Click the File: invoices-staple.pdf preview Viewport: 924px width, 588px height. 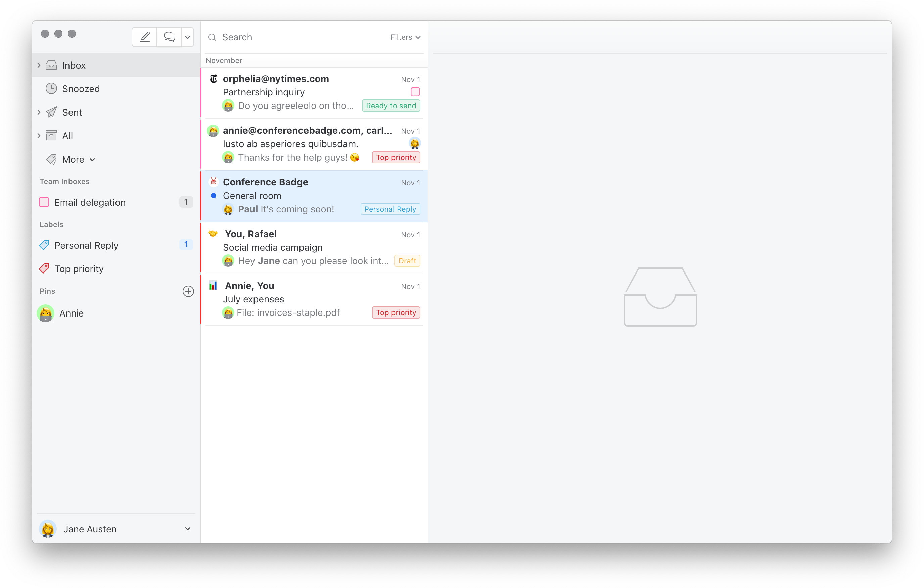(288, 312)
